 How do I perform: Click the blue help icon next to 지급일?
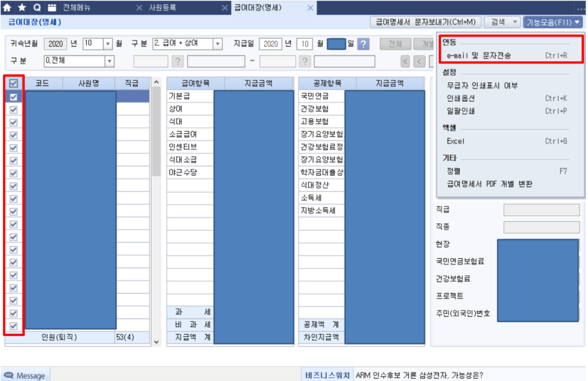(363, 44)
